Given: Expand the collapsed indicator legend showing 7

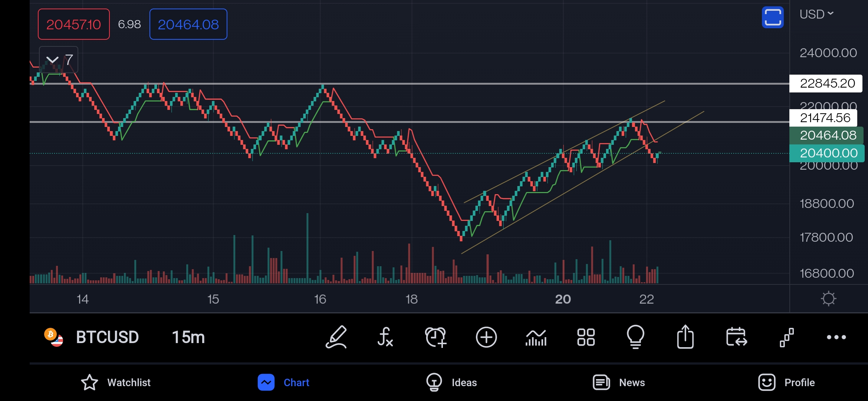Looking at the screenshot, I should pos(58,60).
